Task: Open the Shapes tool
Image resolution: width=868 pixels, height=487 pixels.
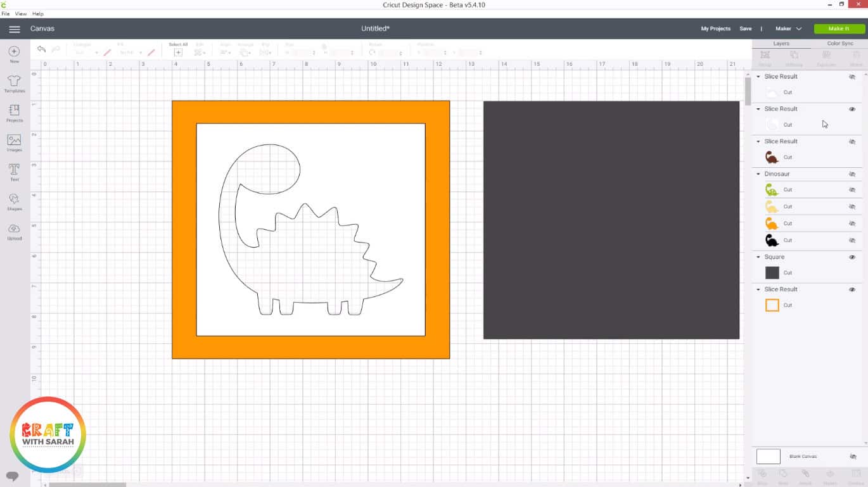Action: [x=14, y=200]
